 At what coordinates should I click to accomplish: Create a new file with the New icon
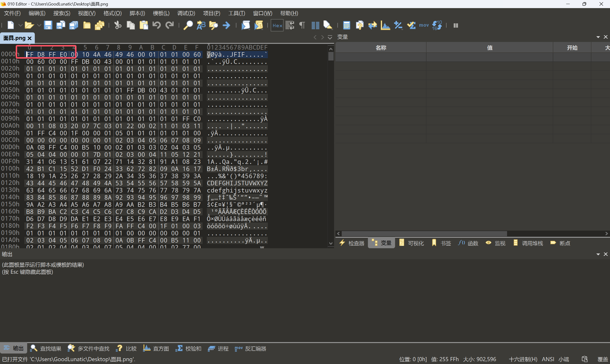(11, 25)
